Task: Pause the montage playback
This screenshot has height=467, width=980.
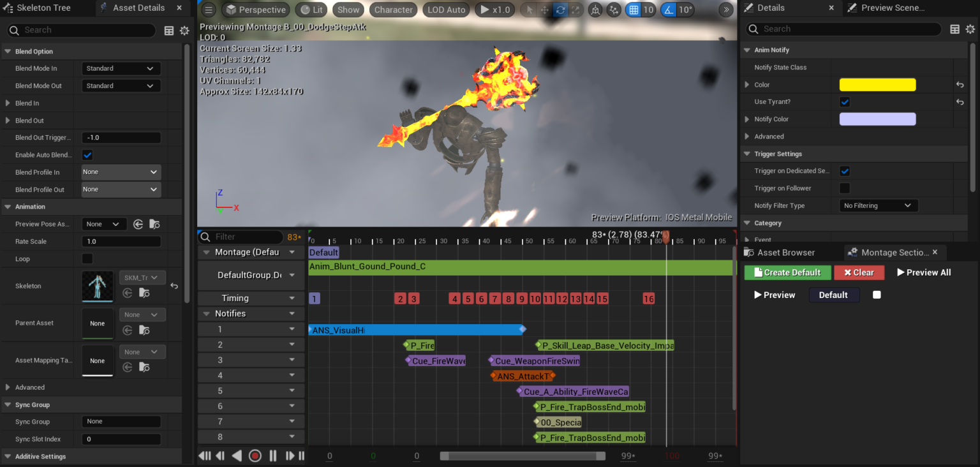Action: (x=272, y=456)
